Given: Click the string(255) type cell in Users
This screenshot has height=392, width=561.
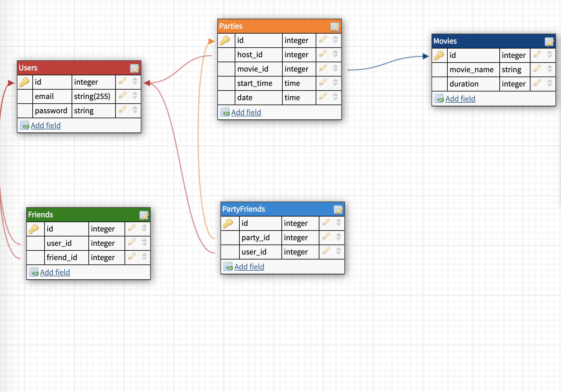Looking at the screenshot, I should [x=94, y=96].
